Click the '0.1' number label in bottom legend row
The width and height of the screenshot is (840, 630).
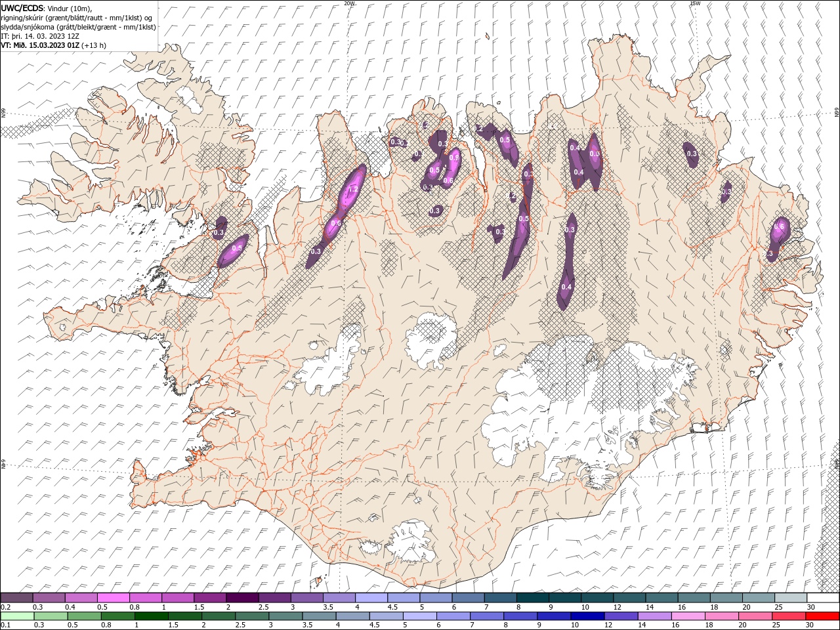(5, 625)
